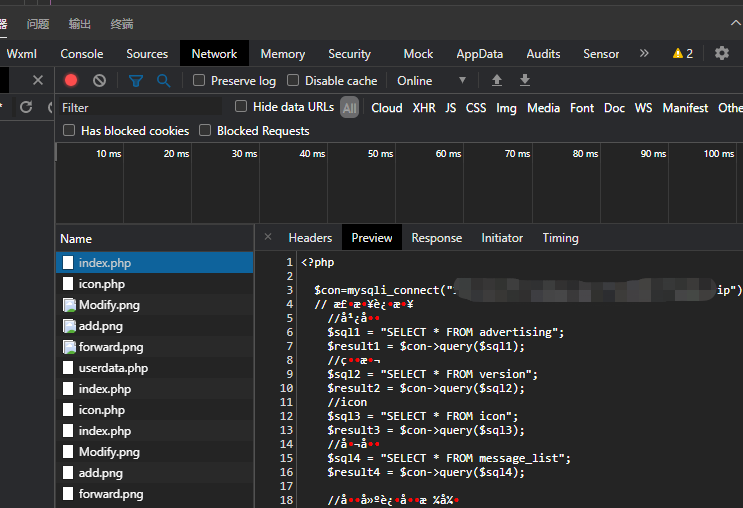Open the Security tab
The width and height of the screenshot is (743, 508).
click(349, 54)
